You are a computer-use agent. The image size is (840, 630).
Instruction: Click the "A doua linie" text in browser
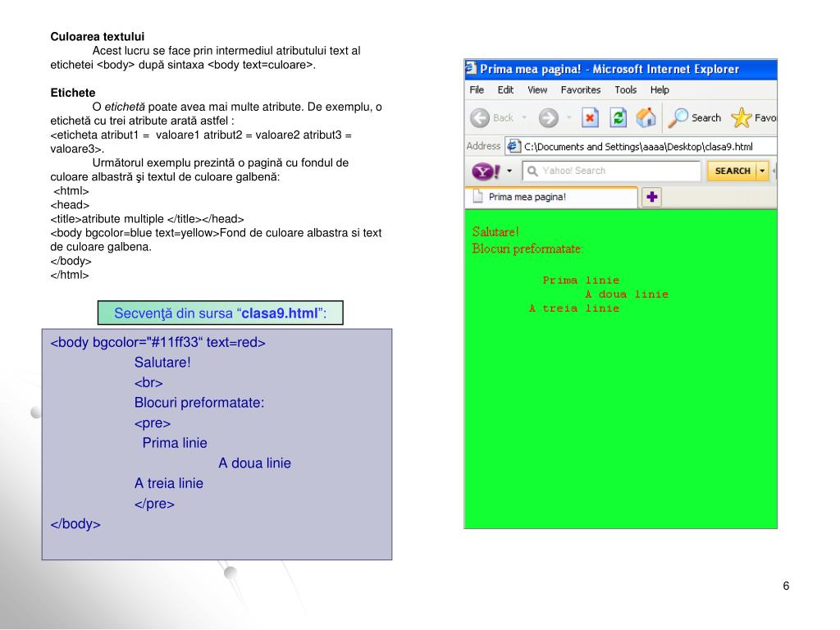coord(627,294)
